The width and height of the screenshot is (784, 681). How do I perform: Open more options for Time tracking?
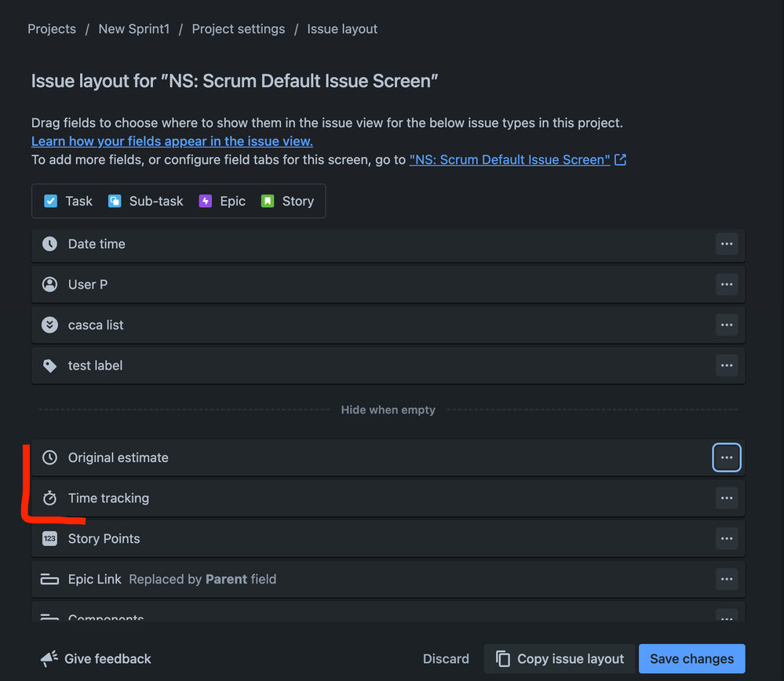tap(727, 498)
